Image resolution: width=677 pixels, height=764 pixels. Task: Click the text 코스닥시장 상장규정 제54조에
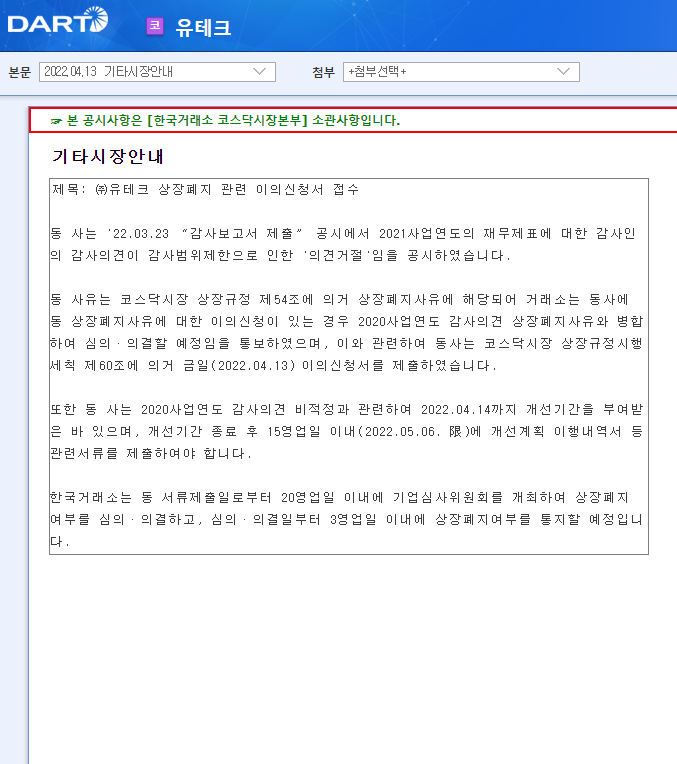(216, 299)
